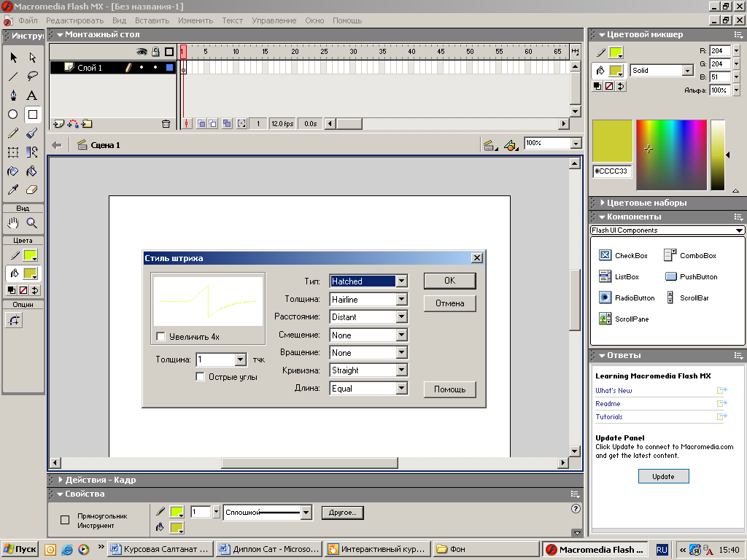Select the Line tool
747x560 pixels.
[13, 76]
